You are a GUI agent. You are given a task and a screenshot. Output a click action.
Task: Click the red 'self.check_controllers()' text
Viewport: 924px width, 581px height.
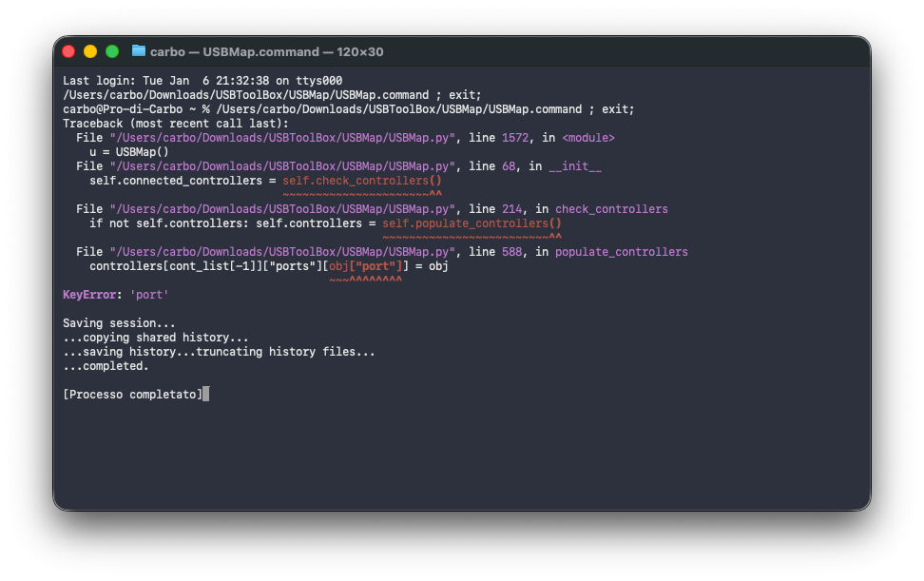tap(362, 181)
